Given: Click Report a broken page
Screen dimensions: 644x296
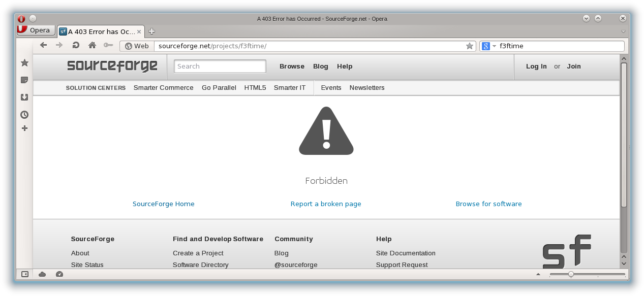Looking at the screenshot, I should pyautogui.click(x=326, y=204).
